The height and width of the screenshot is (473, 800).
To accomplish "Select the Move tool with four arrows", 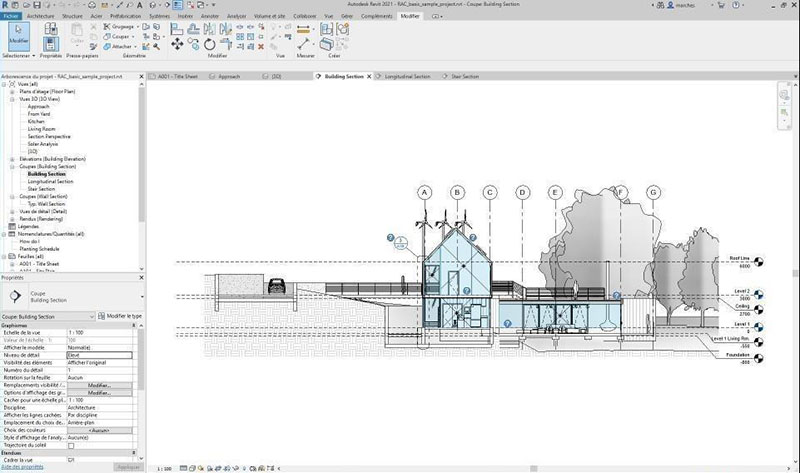I will point(177,44).
